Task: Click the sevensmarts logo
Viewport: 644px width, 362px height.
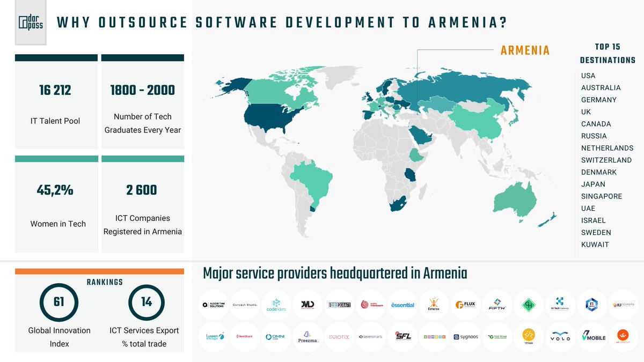Action: (371, 337)
